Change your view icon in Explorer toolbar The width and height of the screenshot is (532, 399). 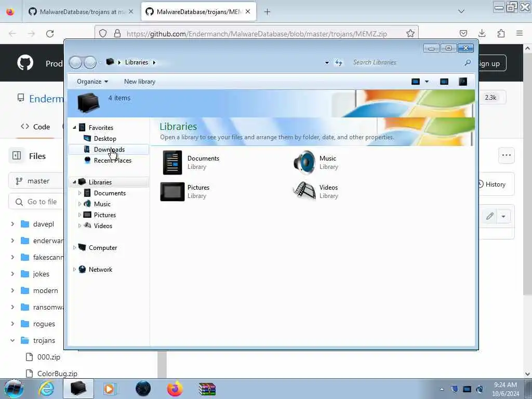click(416, 82)
